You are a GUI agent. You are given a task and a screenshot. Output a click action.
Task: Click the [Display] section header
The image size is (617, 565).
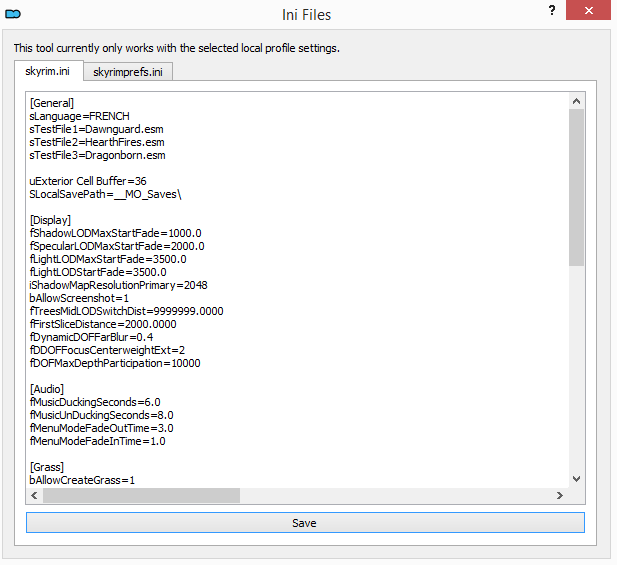[x=50, y=220]
